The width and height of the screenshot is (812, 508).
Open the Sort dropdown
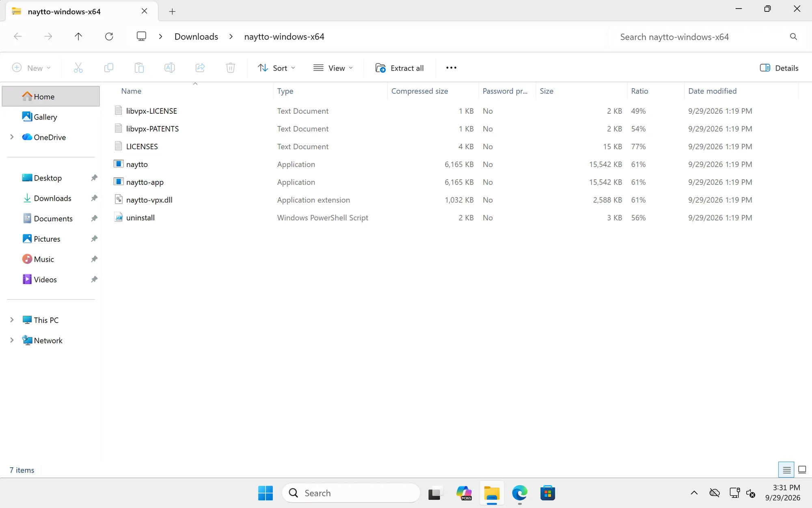point(277,68)
